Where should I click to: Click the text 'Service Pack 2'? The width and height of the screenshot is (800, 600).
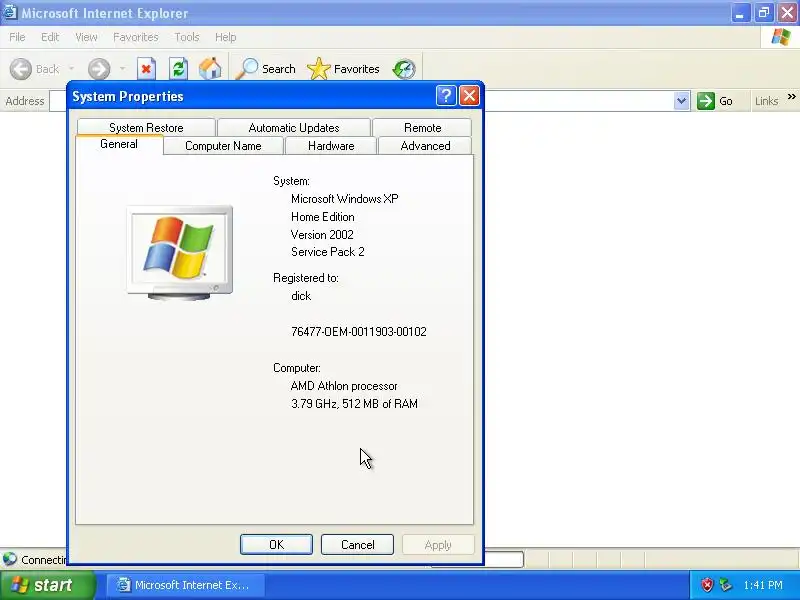328,252
